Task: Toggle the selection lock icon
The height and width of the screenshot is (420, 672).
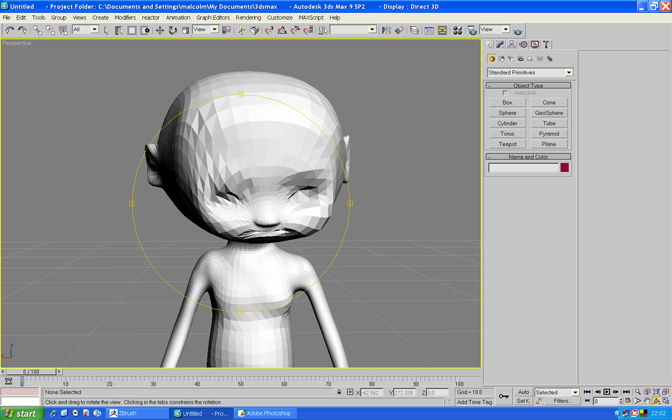Action: point(340,392)
